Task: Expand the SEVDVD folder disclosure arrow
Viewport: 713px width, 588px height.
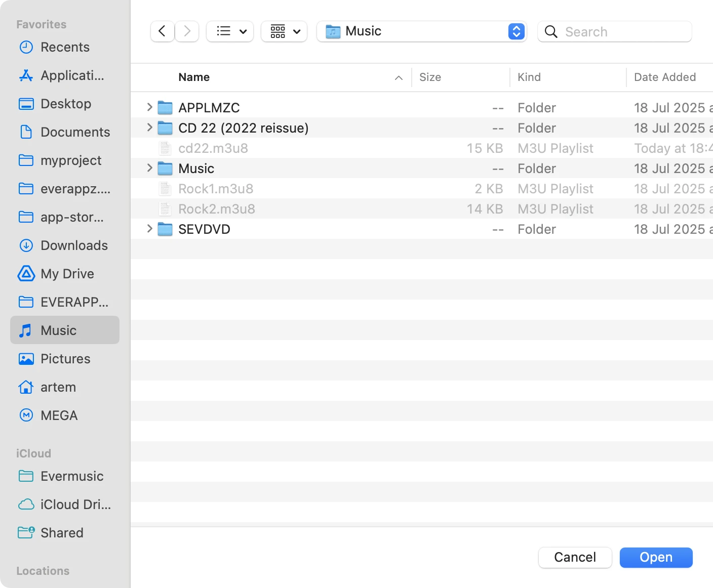Action: pos(149,229)
